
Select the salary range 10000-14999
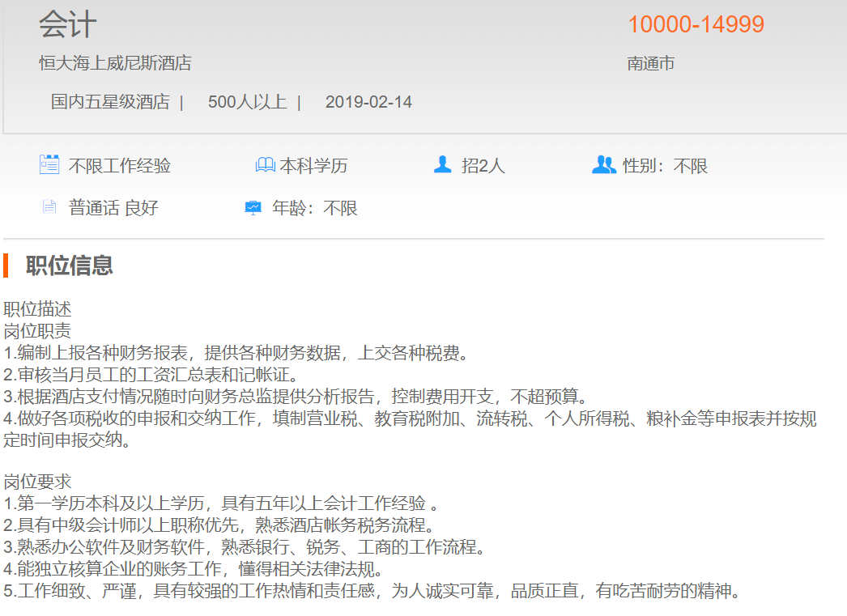coord(696,25)
